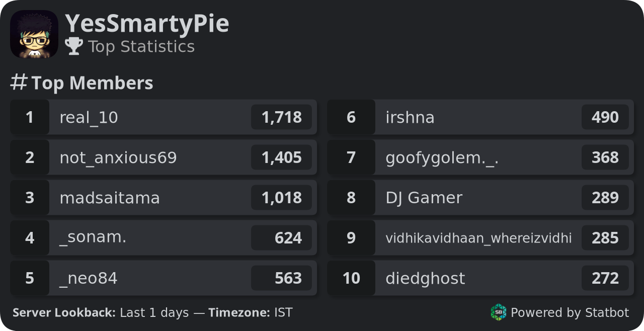
Task: Click the Server Lookback Last 1 days text
Action: (x=101, y=312)
